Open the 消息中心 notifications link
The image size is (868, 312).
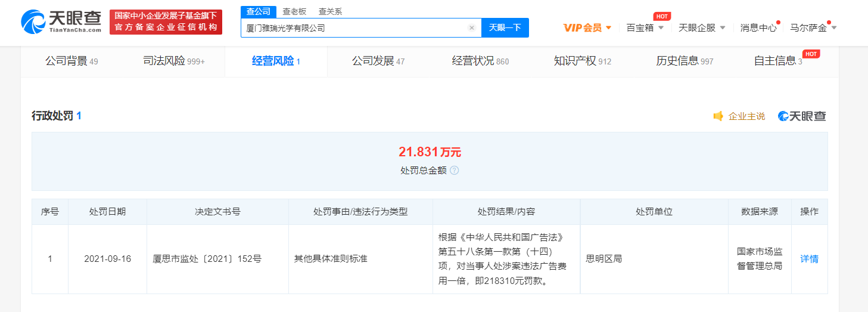point(758,27)
